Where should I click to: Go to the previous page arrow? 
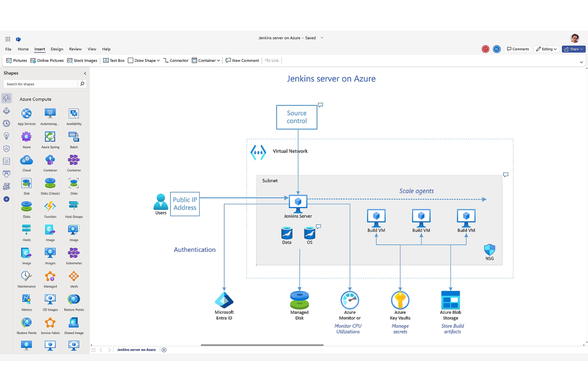point(101,350)
